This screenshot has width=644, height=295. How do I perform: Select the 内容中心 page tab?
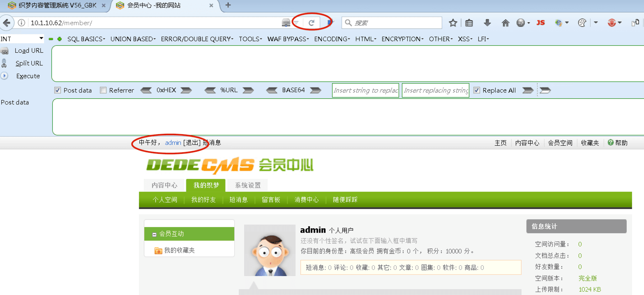[x=164, y=185]
